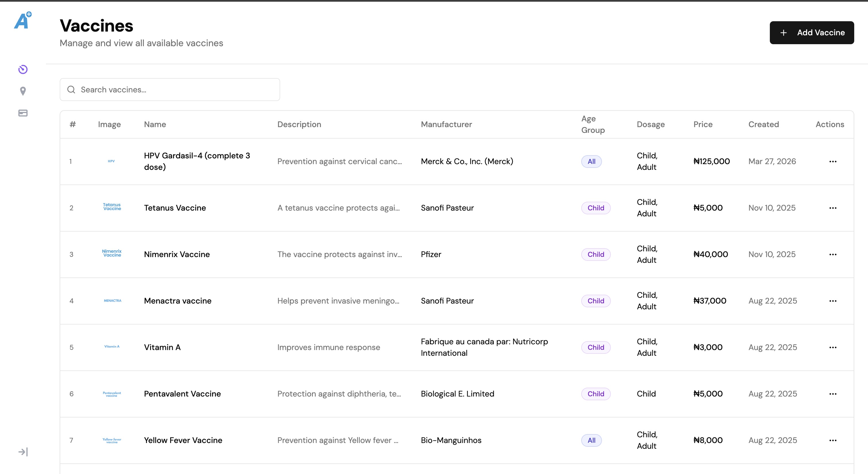
Task: Click the ₦40,000 price cell
Action: [x=711, y=254]
